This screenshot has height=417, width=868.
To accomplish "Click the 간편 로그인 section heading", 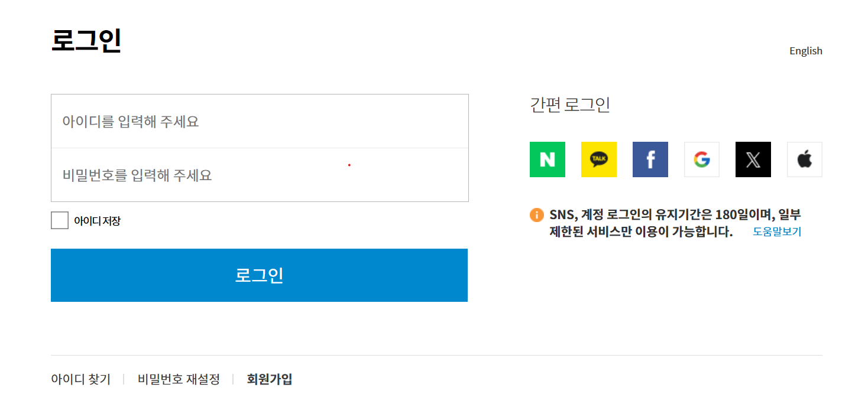I will pyautogui.click(x=570, y=105).
